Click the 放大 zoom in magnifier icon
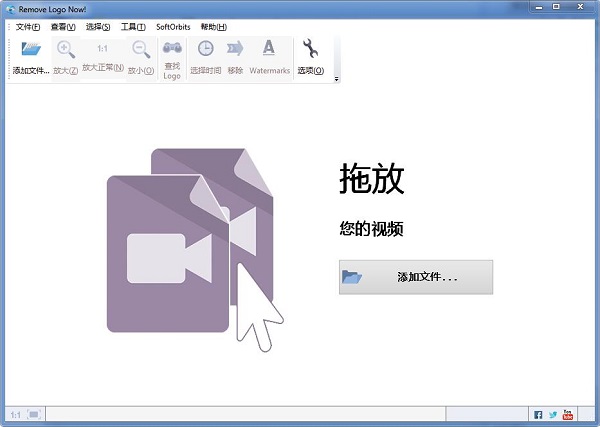600x427 pixels. [x=66, y=49]
